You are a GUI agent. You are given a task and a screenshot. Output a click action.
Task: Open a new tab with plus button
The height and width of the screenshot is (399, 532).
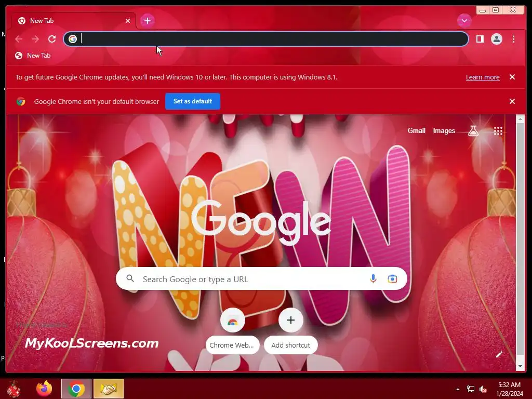coord(147,21)
